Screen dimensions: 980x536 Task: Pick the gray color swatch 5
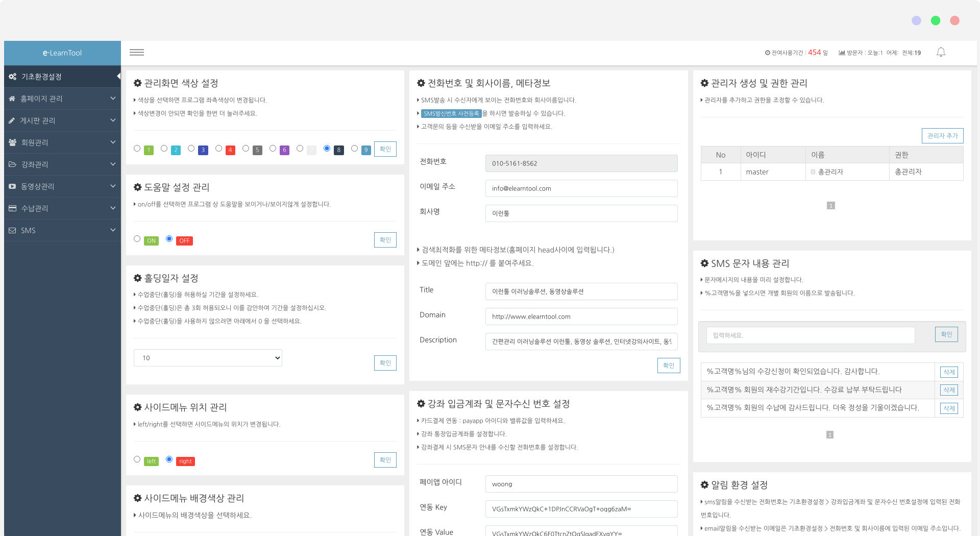click(257, 150)
